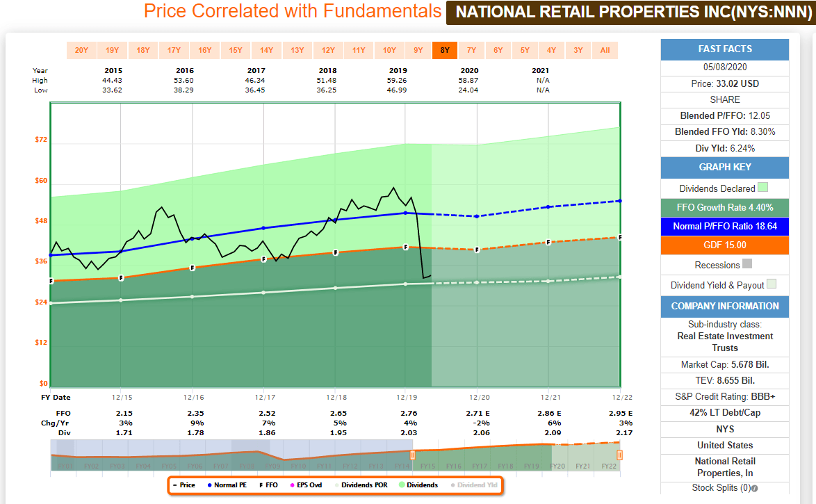Viewport: 816px width, 504px height.
Task: Expand the COMPANY INFORMATION section
Action: [724, 307]
